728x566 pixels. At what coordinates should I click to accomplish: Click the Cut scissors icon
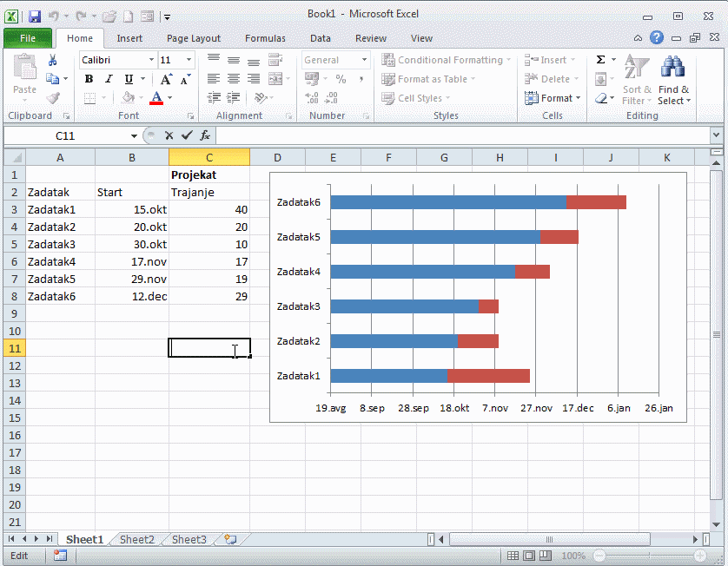[x=52, y=60]
